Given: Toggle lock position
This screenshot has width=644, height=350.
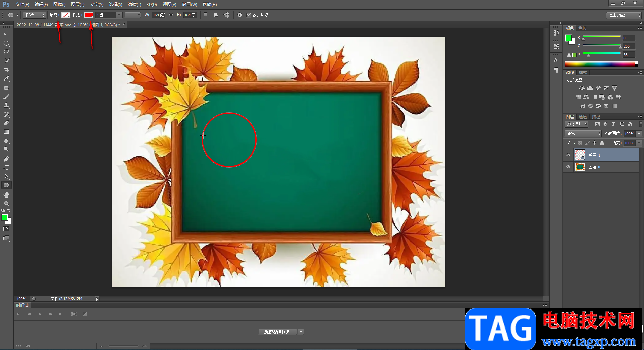Looking at the screenshot, I should tap(594, 143).
